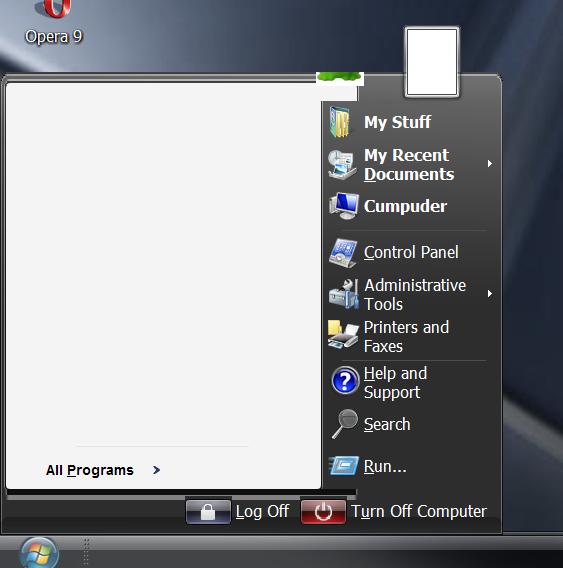Image resolution: width=563 pixels, height=568 pixels.
Task: Click the Printers and Faxes icon
Action: [x=343, y=334]
